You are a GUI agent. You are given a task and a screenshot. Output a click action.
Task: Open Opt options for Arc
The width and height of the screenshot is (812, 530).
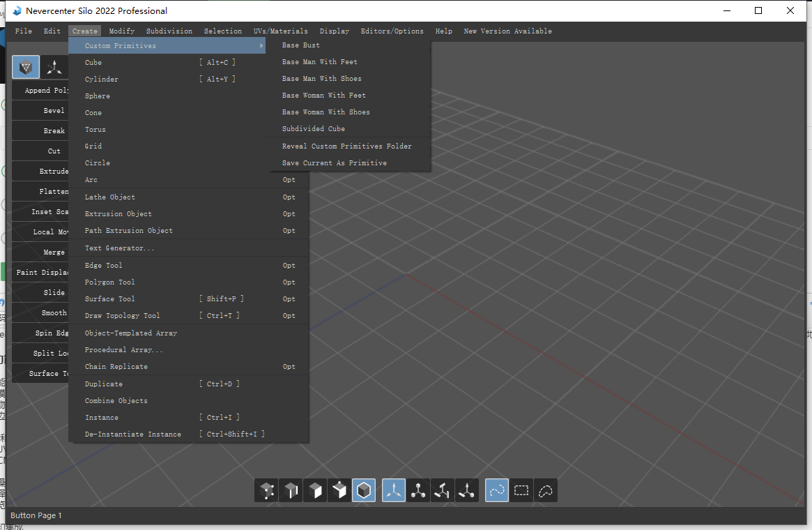click(x=289, y=180)
